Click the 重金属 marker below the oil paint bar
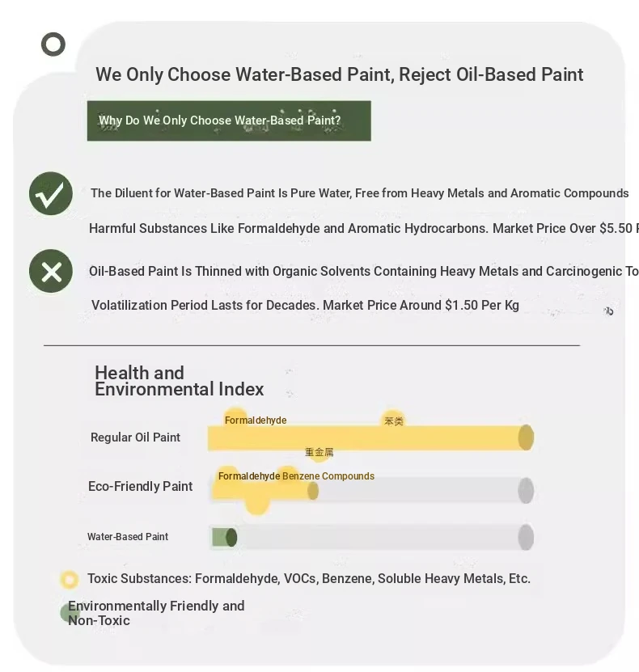This screenshot has height=672, width=639. point(319,453)
